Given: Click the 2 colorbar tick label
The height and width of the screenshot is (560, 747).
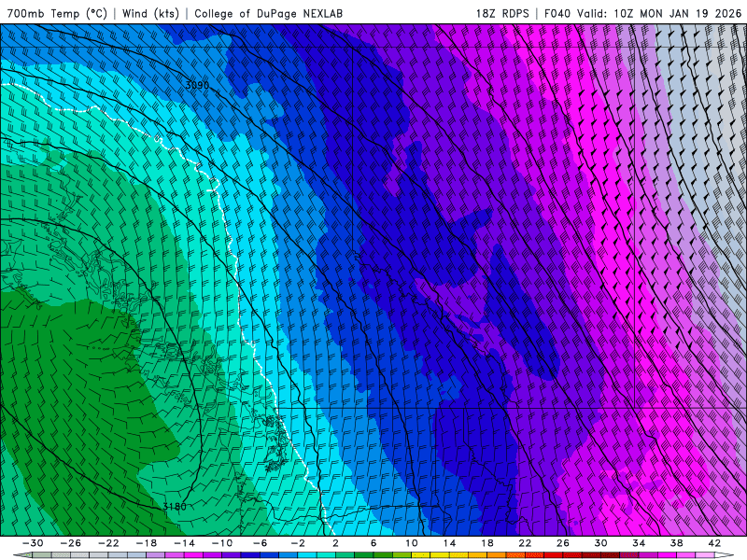Looking at the screenshot, I should coord(335,543).
